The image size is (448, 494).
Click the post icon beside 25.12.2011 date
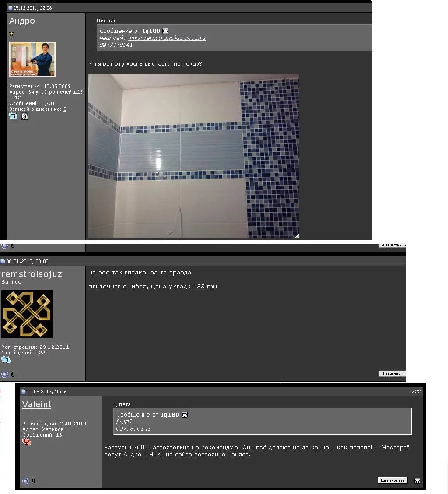[x=10, y=8]
